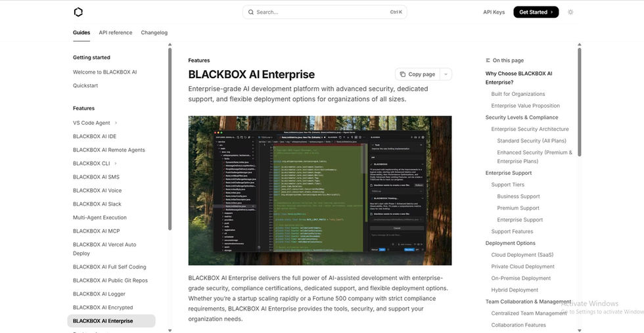The image size is (644, 333).
Task: Click the copy icon in Copy page
Action: (402, 74)
